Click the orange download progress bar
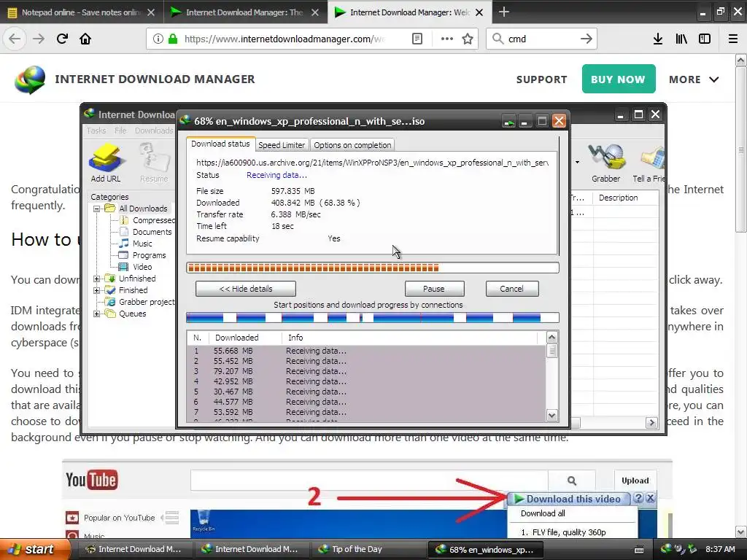747x560 pixels. [x=373, y=268]
